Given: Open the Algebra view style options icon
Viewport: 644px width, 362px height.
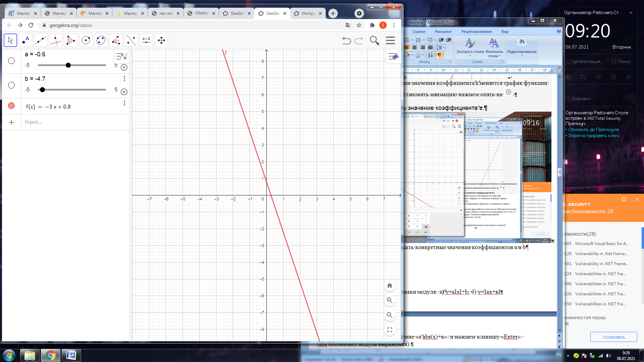Looking at the screenshot, I should pos(121,56).
